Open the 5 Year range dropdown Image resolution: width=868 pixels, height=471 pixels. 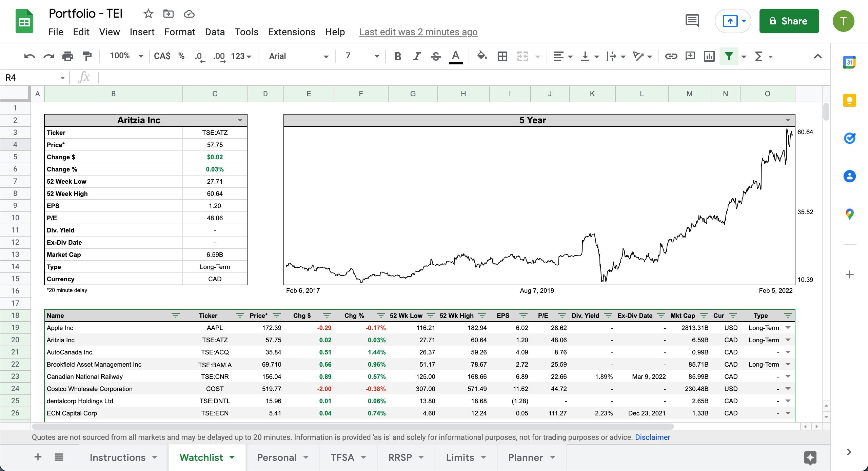click(x=788, y=120)
